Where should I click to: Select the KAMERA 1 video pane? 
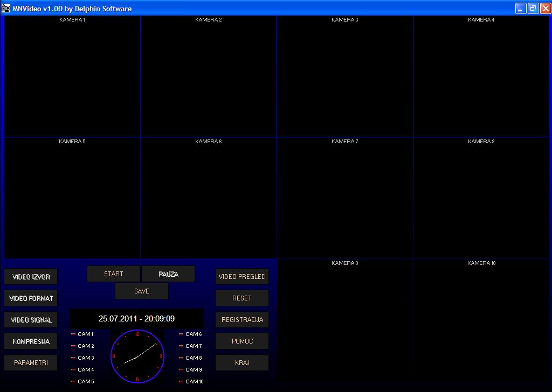72,76
